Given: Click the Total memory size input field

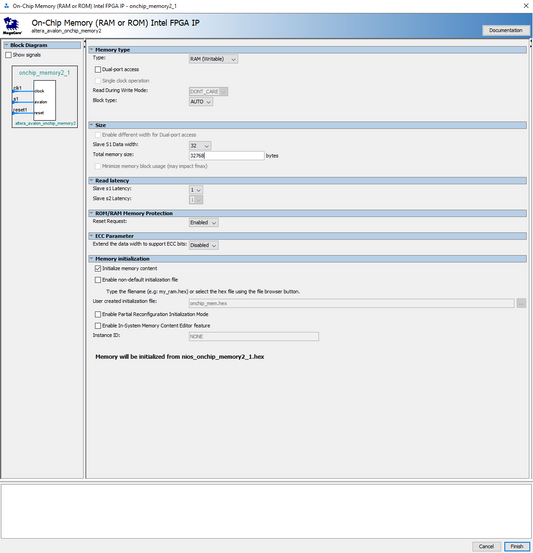Looking at the screenshot, I should click(x=226, y=156).
